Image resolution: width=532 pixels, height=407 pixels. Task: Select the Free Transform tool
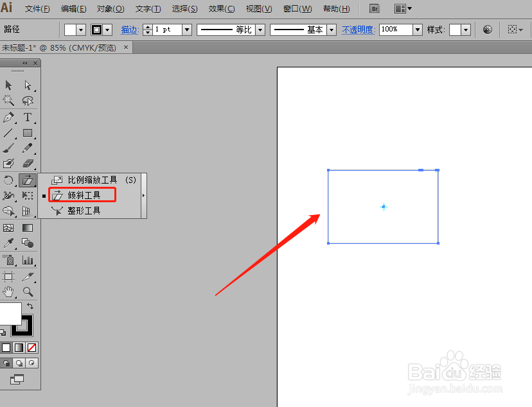point(28,196)
